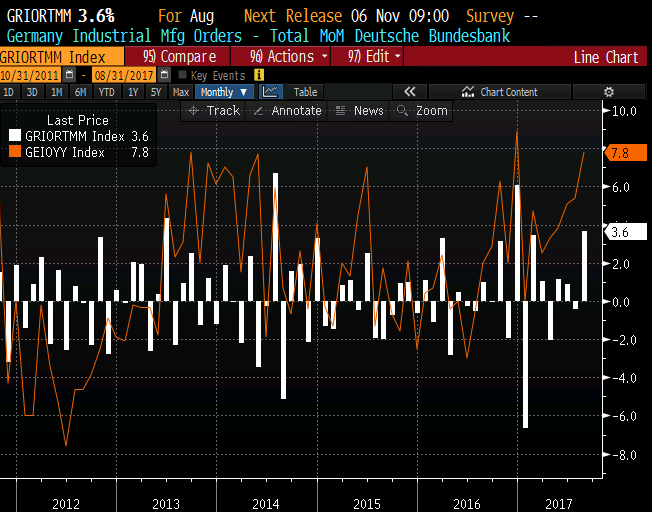Select the 3D range tab
652x512 pixels.
pos(32,92)
